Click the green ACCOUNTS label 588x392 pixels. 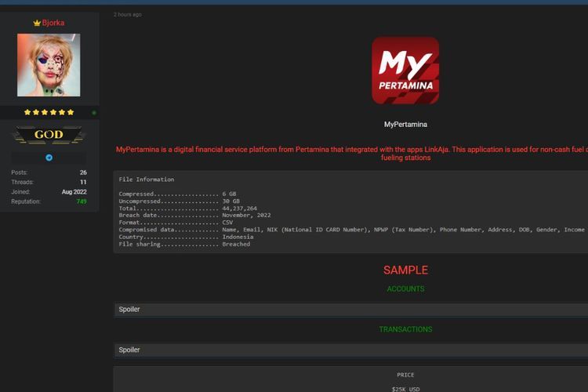pyautogui.click(x=405, y=289)
